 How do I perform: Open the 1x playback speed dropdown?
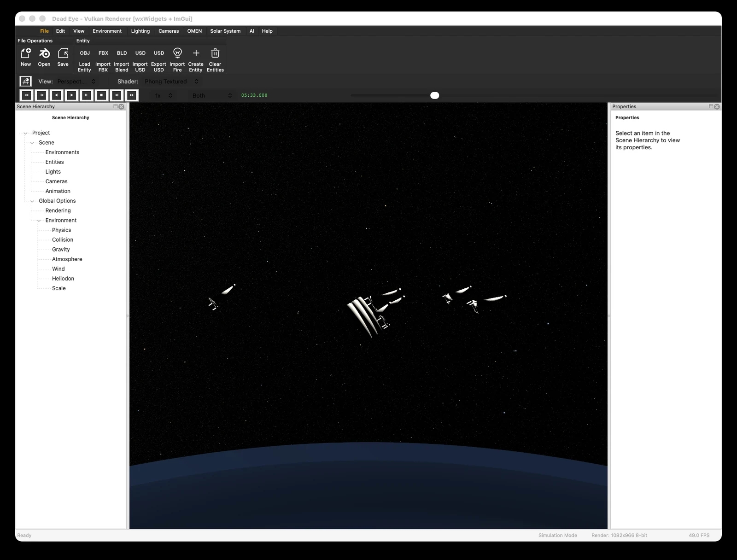164,95
